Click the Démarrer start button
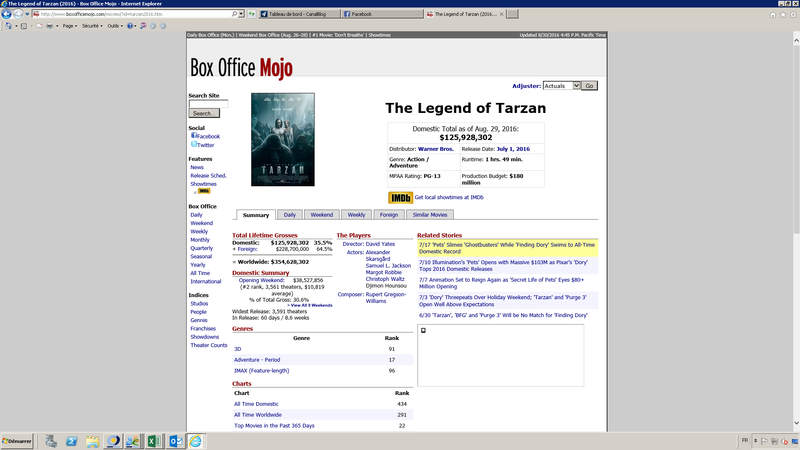 (17, 441)
